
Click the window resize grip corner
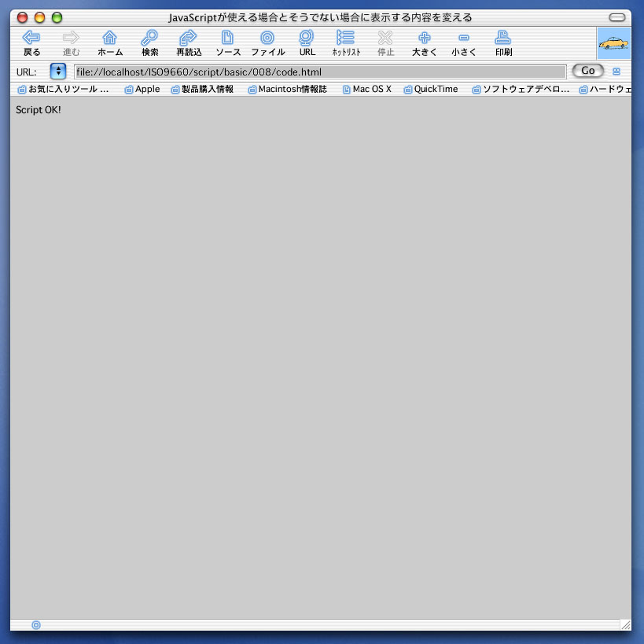pos(626,625)
